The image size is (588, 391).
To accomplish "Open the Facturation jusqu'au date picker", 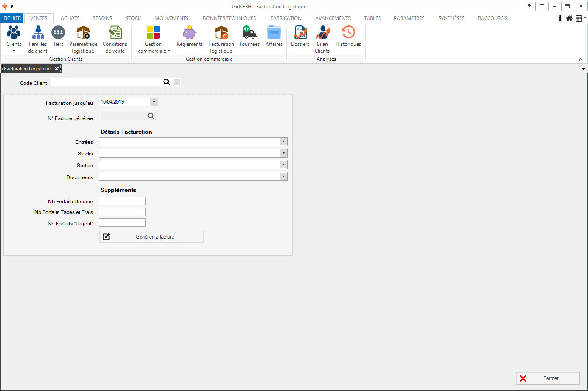I will [154, 102].
